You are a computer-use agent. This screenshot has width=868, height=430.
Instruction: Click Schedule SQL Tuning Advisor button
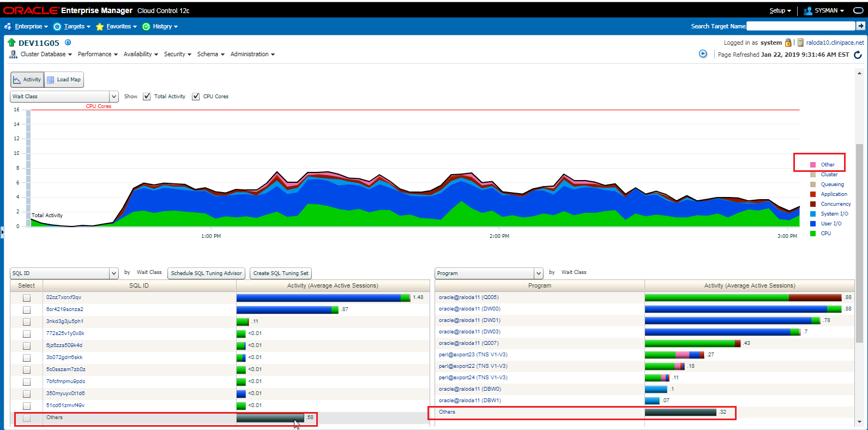(207, 273)
